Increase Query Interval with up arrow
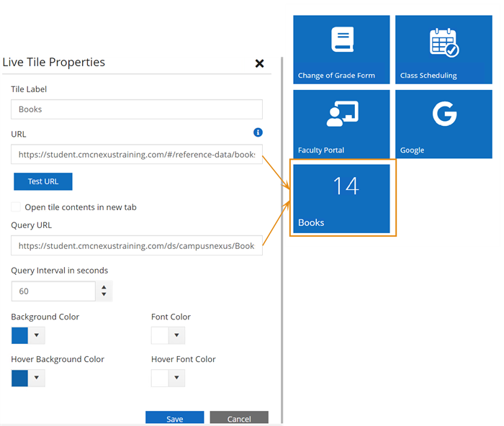 [x=104, y=287]
